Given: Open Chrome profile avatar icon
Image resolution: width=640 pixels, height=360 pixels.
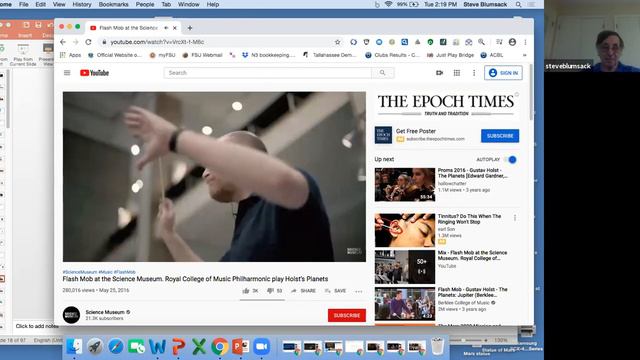Looking at the screenshot, I should click(513, 42).
